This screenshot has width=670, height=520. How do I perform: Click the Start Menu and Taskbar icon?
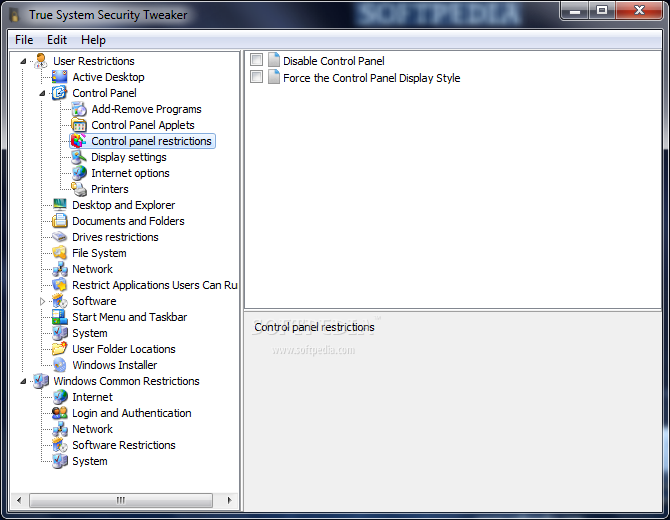[x=59, y=317]
